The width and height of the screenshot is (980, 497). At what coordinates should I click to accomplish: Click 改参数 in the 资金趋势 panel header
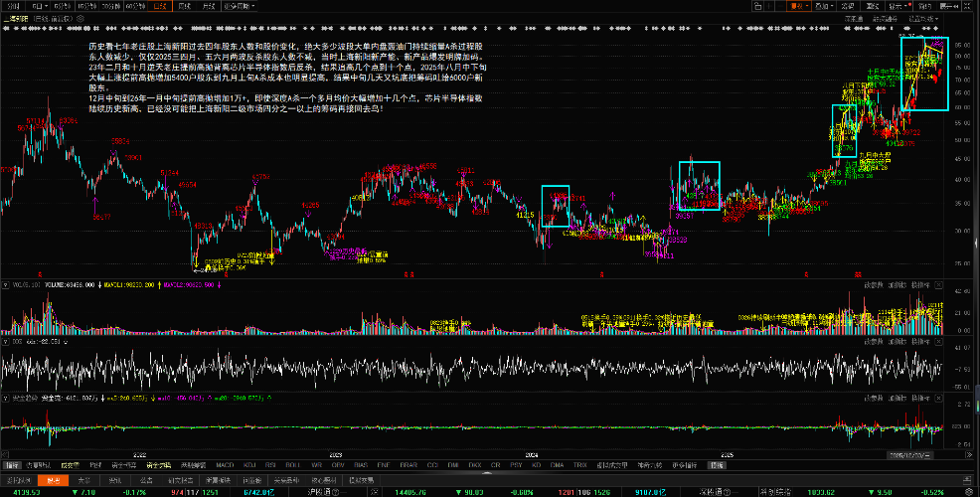click(x=874, y=399)
